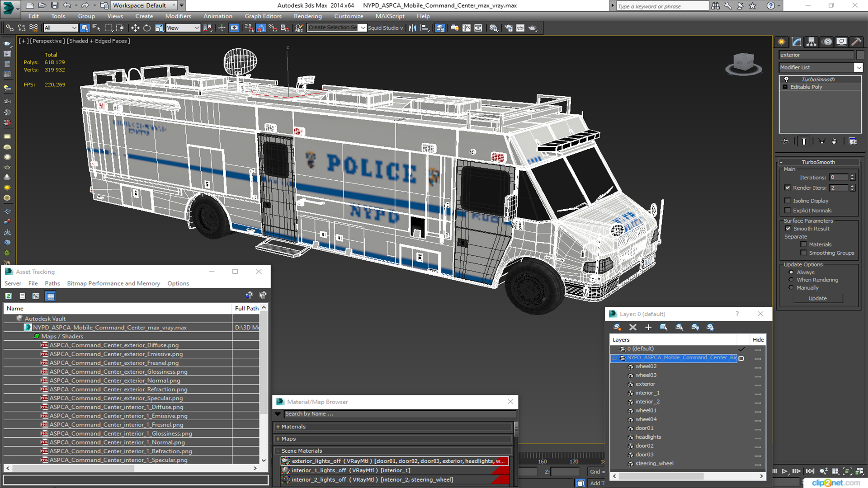The width and height of the screenshot is (868, 488).
Task: Open the Workspace Default dropdown
Action: (x=144, y=5)
